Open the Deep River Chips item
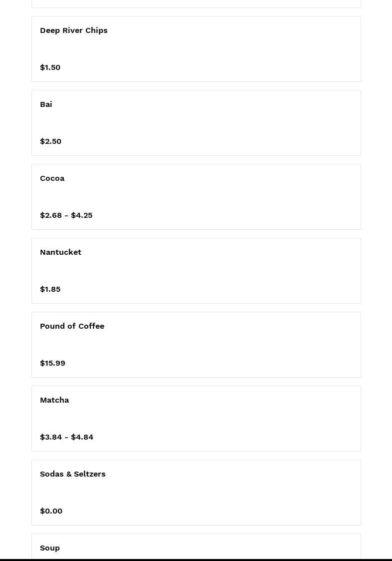392x561 pixels. coord(73,30)
